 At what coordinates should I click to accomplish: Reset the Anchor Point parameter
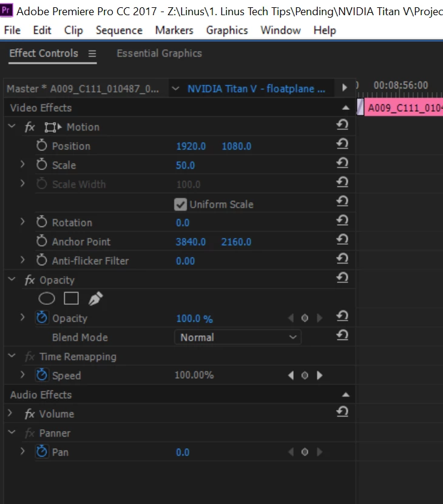(x=342, y=239)
